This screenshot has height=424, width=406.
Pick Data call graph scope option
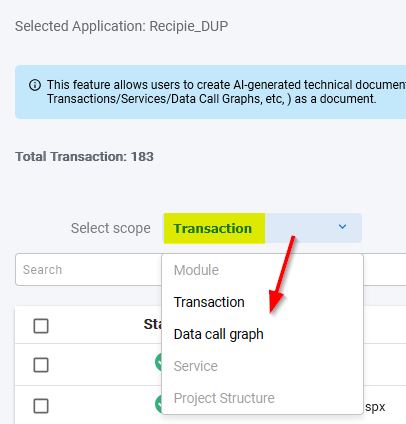pyautogui.click(x=219, y=334)
